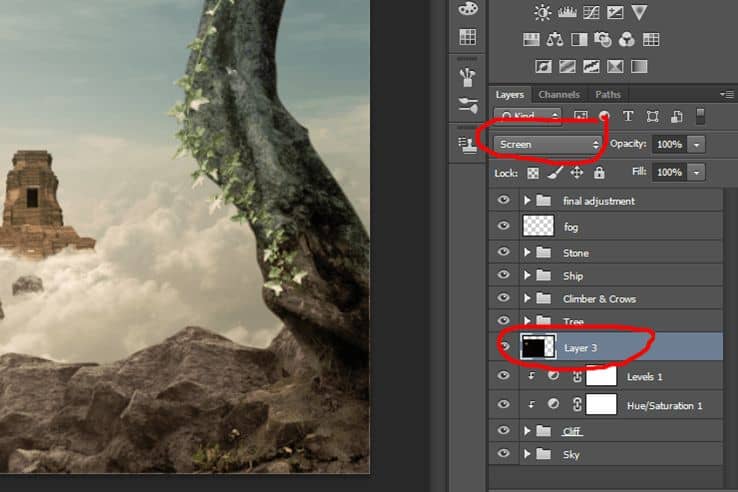738x492 pixels.
Task: Add a Hue/Saturation adjustment from Adjustments panel
Action: click(531, 40)
